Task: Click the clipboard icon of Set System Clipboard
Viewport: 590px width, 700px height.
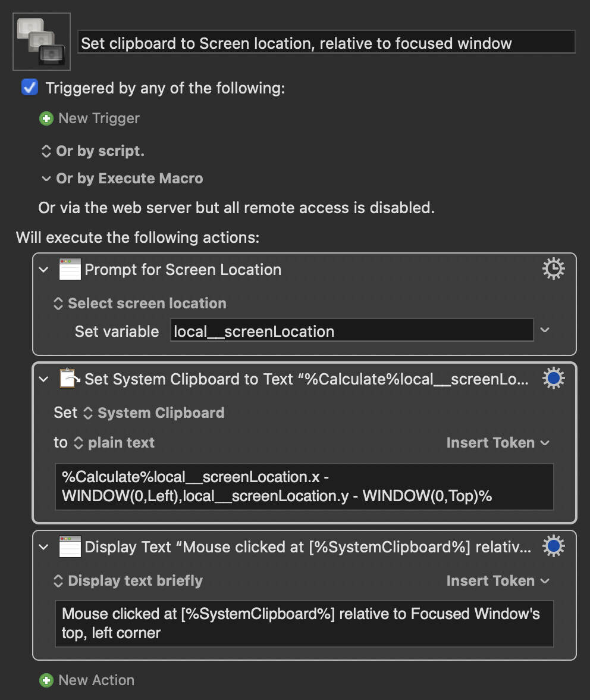Action: (x=70, y=379)
